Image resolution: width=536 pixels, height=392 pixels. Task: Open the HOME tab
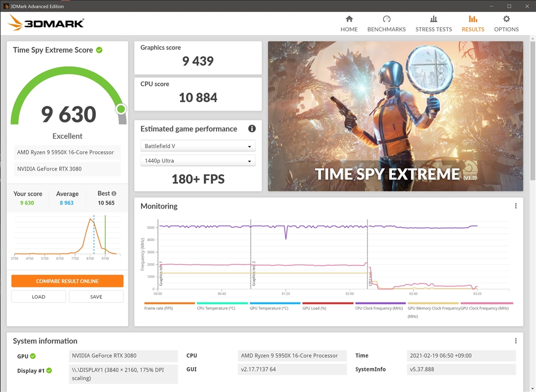pos(349,24)
